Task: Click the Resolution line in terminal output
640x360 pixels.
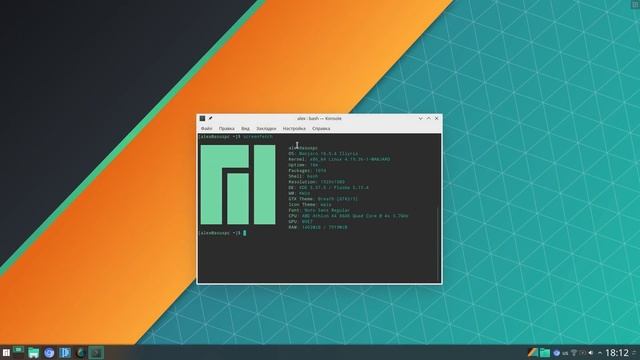Action: [x=317, y=182]
